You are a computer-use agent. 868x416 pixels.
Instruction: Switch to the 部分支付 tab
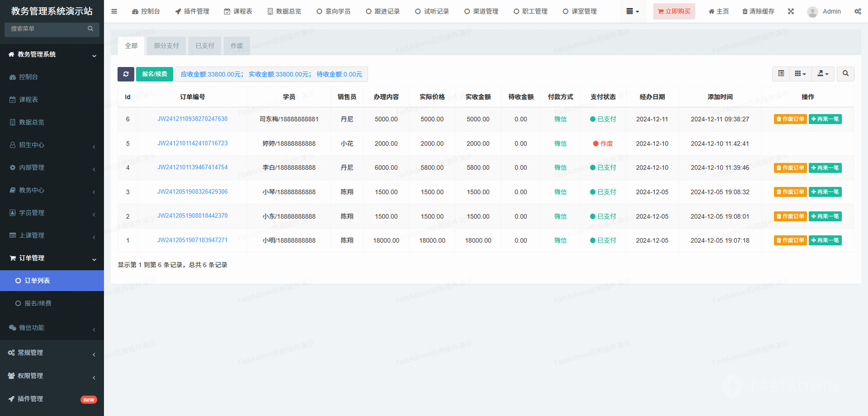pyautogui.click(x=166, y=46)
